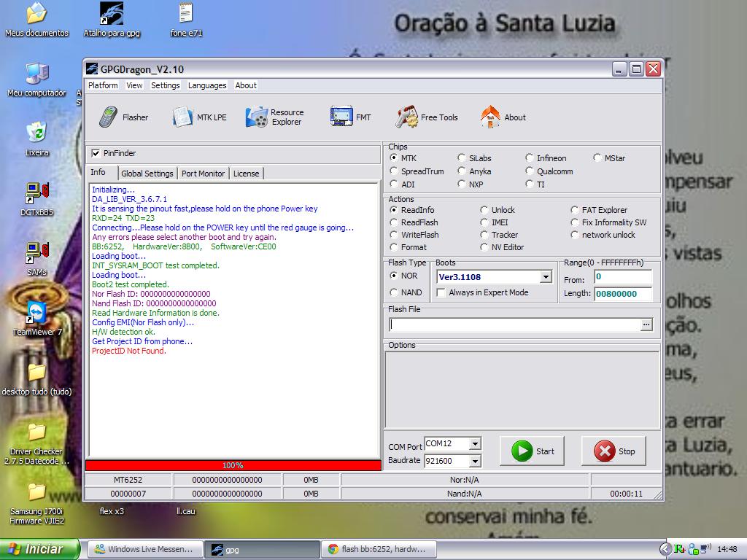Launch Resource Explorer

[x=274, y=117]
